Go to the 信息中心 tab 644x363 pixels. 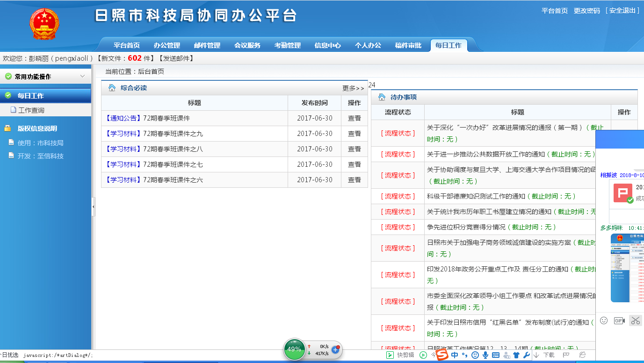point(328,45)
